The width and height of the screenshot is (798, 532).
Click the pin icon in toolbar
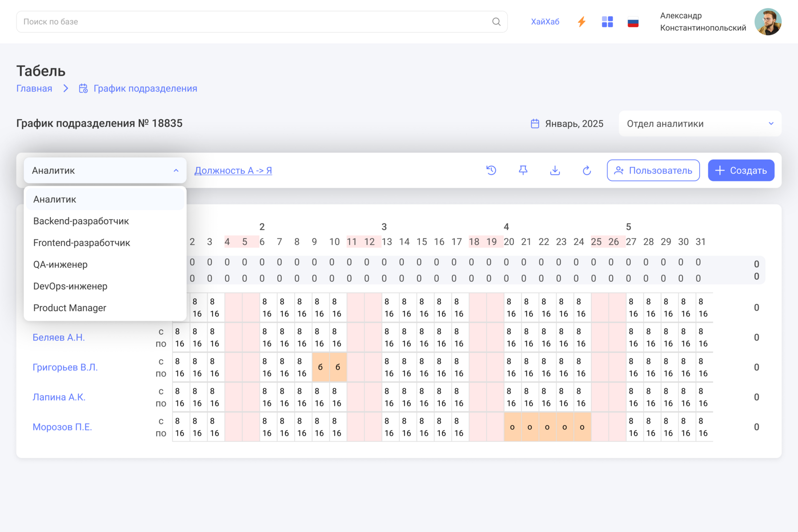click(523, 171)
